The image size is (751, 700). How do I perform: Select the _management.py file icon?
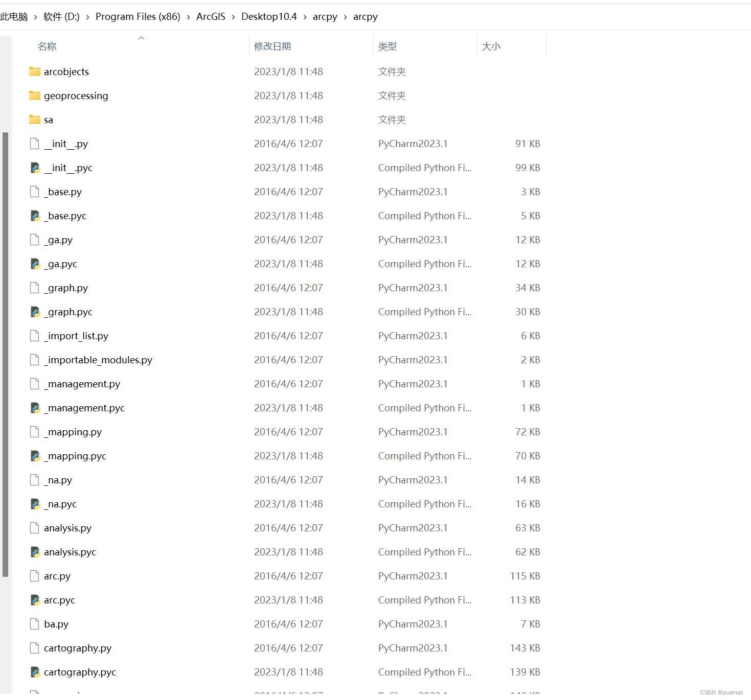pos(35,384)
